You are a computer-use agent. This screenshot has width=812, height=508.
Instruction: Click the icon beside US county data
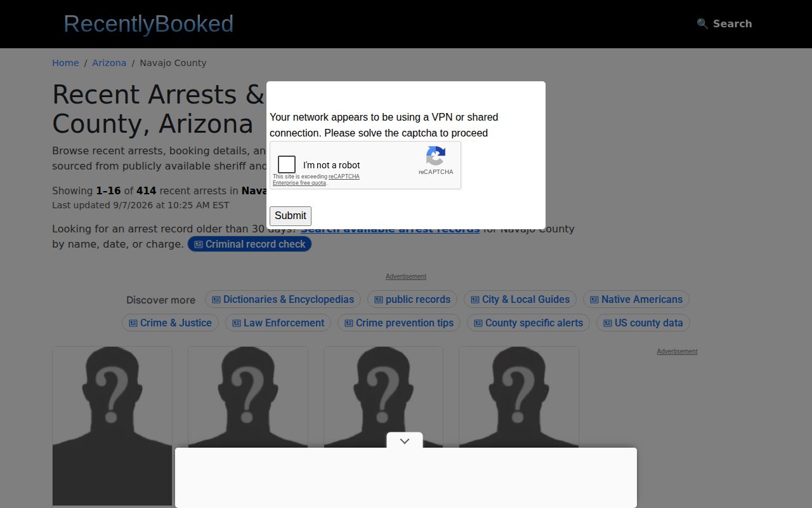pos(608,323)
